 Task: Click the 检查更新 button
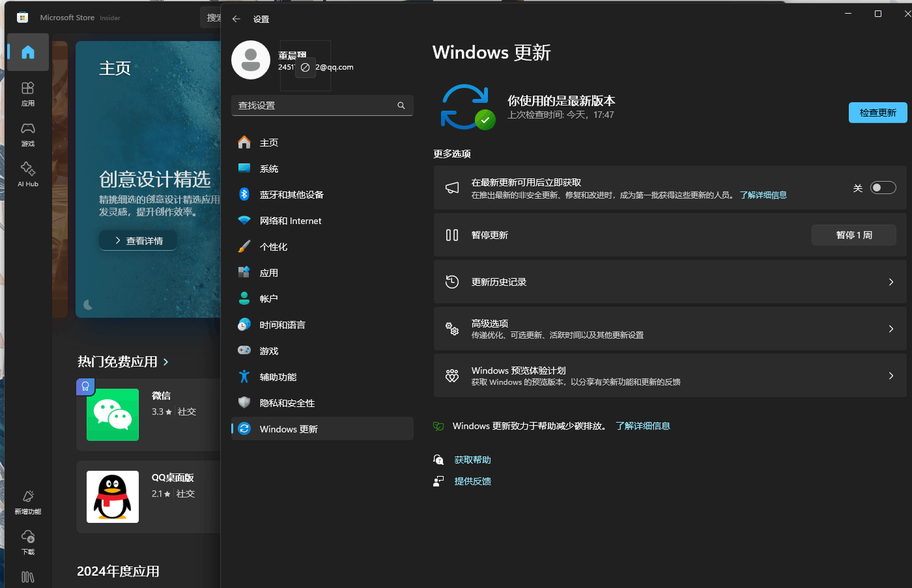877,113
